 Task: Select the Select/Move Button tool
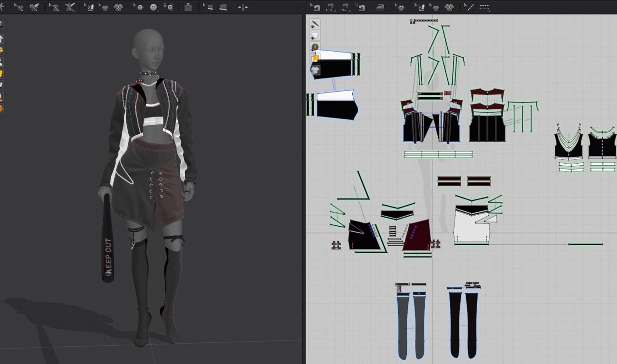(x=139, y=7)
